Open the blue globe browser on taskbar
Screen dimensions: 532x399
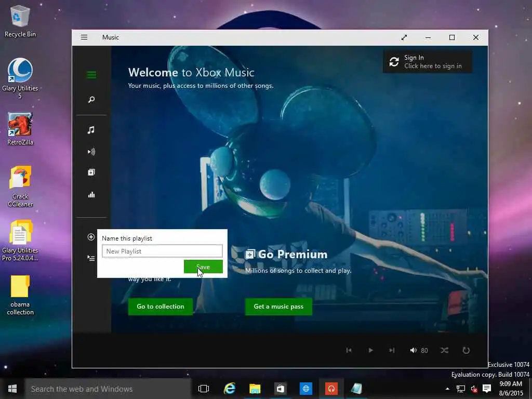305,389
